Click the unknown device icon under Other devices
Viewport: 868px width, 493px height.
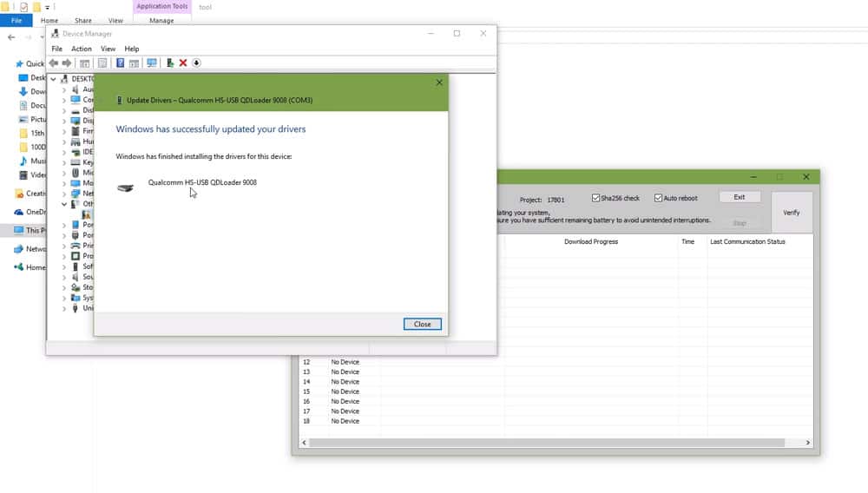pyautogui.click(x=86, y=214)
